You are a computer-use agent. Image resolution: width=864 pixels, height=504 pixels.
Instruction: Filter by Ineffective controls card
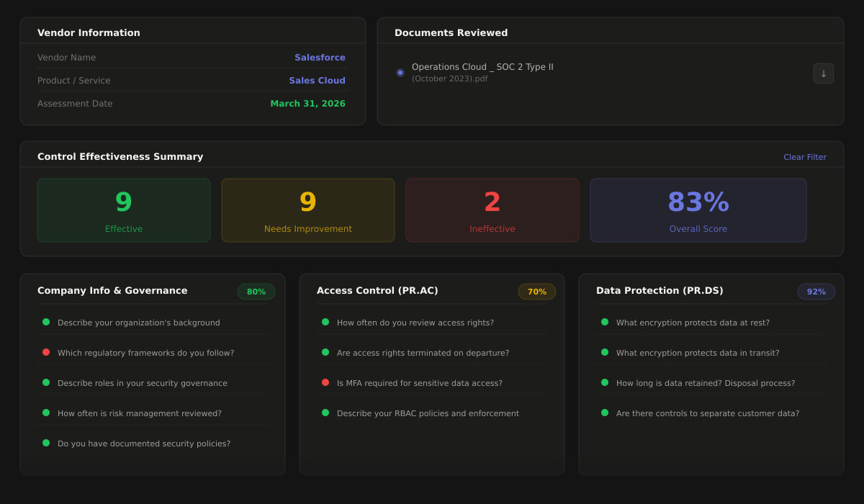492,210
